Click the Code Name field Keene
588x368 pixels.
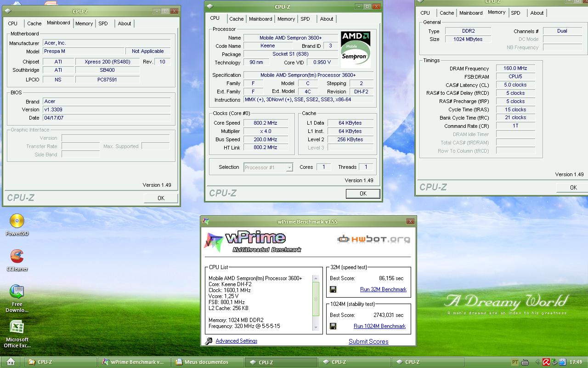268,46
